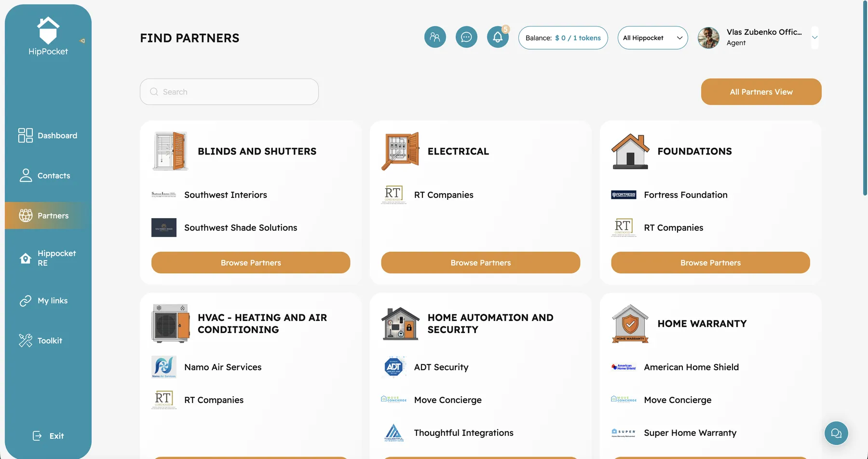Click the Foundations house category icon

(630, 151)
